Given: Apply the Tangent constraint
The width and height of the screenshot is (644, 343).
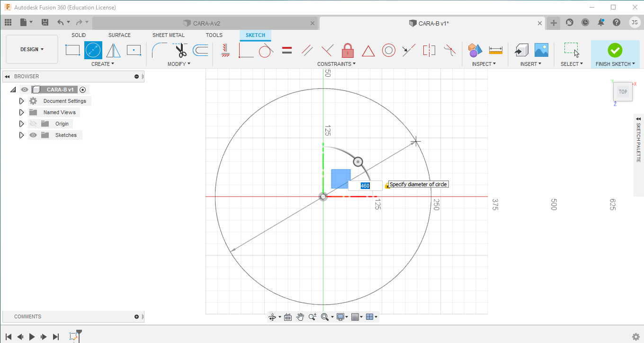Looking at the screenshot, I should [x=266, y=50].
